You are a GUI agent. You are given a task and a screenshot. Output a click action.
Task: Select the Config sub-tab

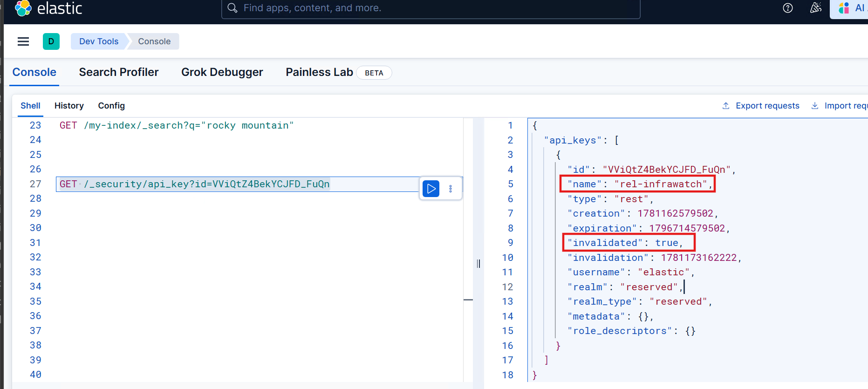pos(111,106)
